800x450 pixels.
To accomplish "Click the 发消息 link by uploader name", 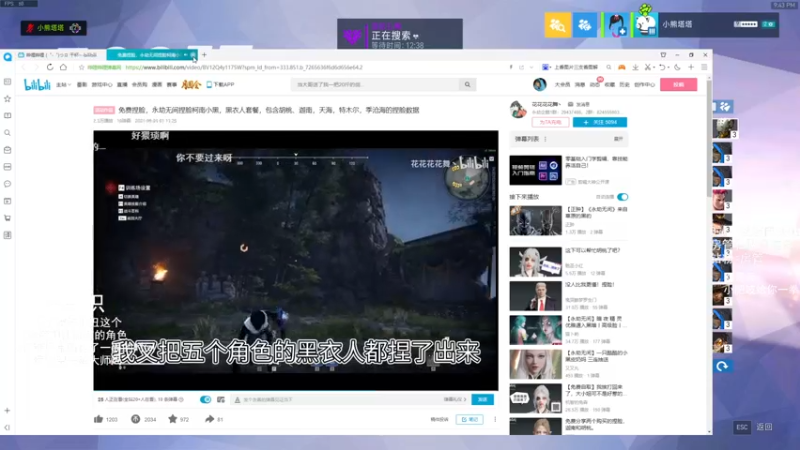I will (x=579, y=104).
